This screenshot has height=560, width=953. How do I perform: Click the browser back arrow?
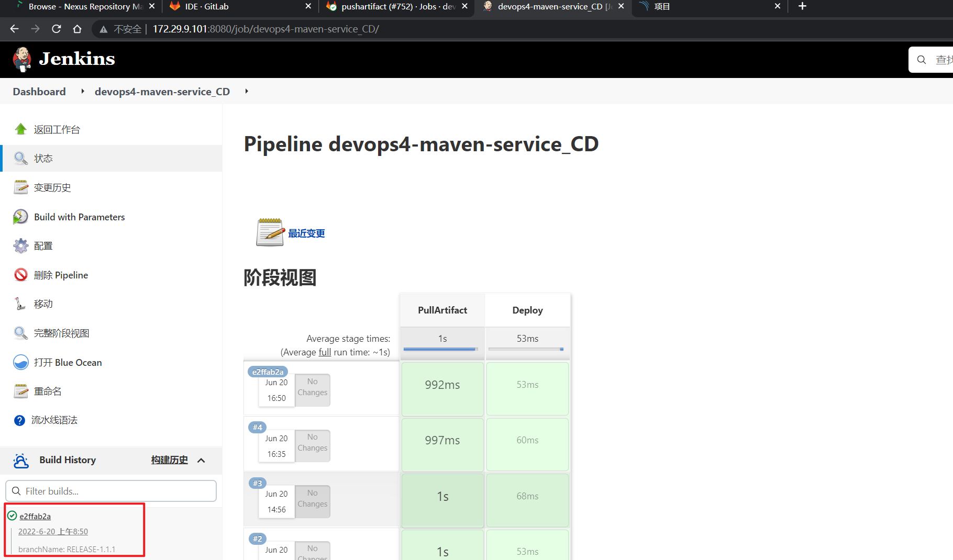click(x=15, y=29)
